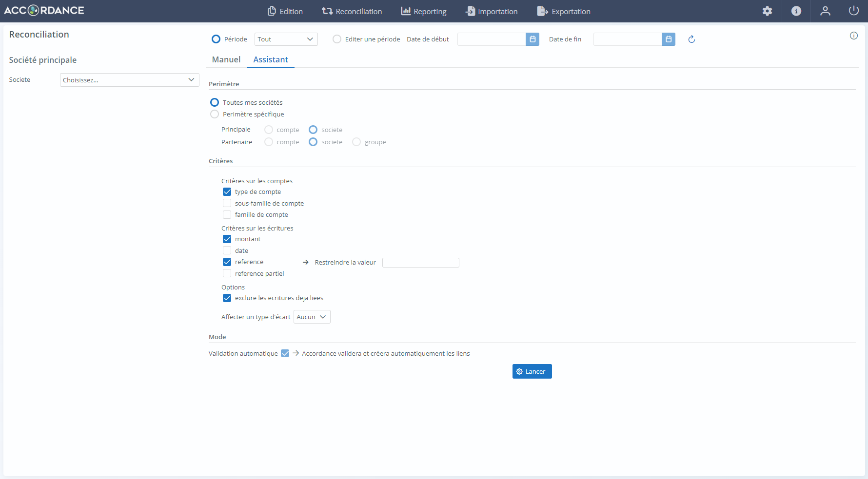Open the Exportation menu
The image size is (868, 479).
pyautogui.click(x=564, y=11)
